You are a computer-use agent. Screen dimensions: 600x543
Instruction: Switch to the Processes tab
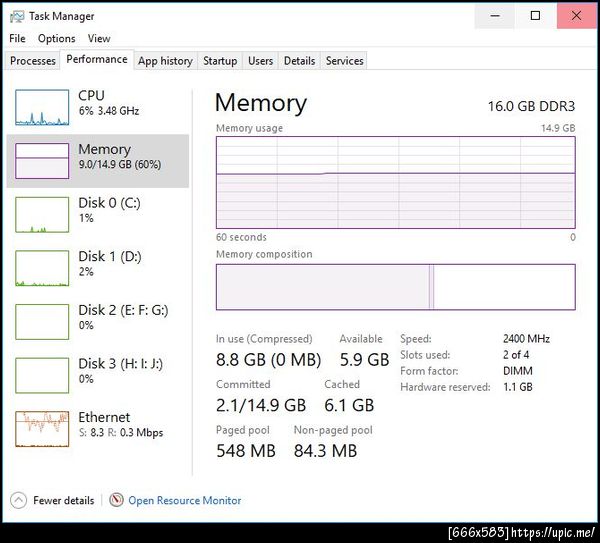[33, 61]
